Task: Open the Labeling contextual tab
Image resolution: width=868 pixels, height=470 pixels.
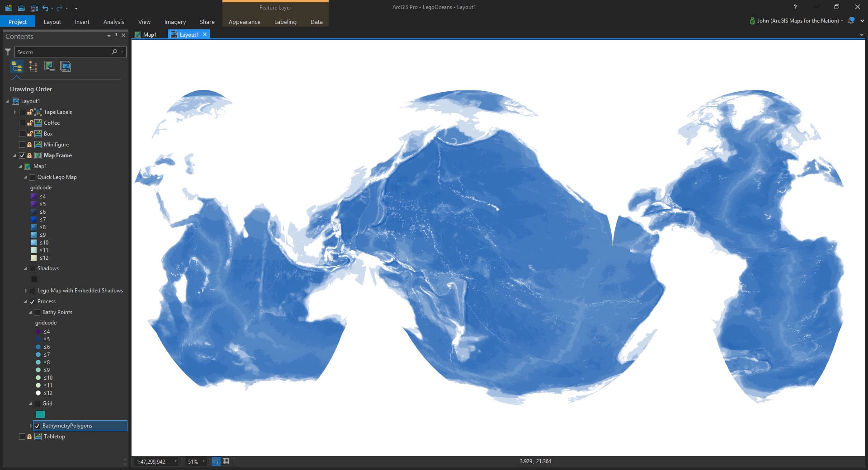Action: [x=285, y=22]
